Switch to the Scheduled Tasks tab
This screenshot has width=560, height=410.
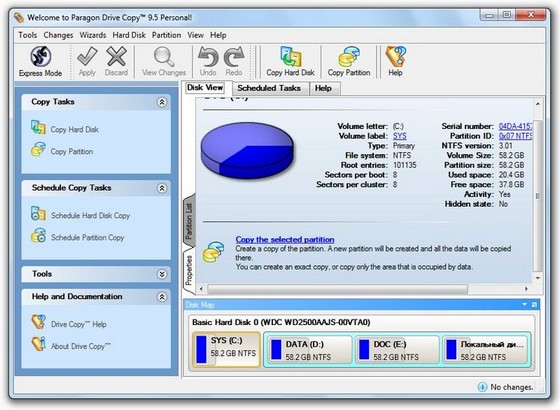pos(269,88)
